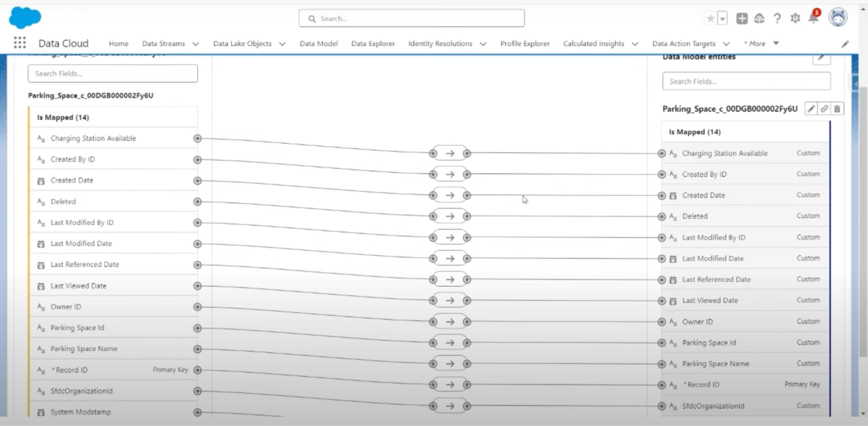Image resolution: width=868 pixels, height=426 pixels.
Task: Expand the Data Action Targets chevron
Action: 726,44
